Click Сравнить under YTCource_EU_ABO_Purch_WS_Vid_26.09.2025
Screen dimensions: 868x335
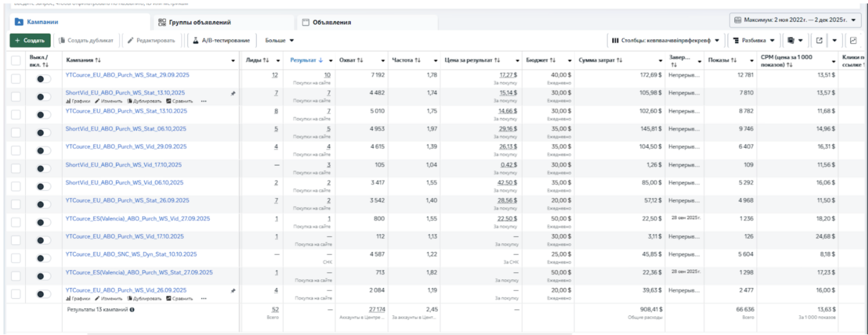coord(179,298)
